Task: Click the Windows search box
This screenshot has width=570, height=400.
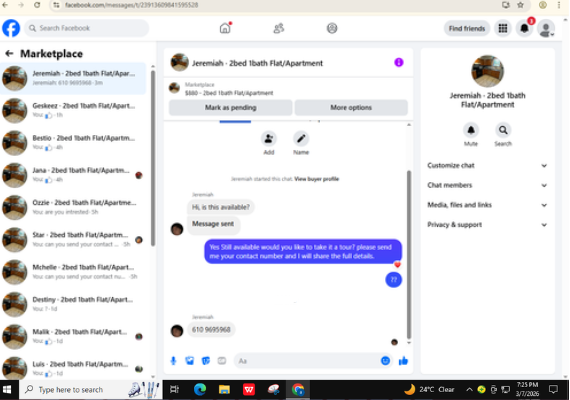Action: click(90, 390)
